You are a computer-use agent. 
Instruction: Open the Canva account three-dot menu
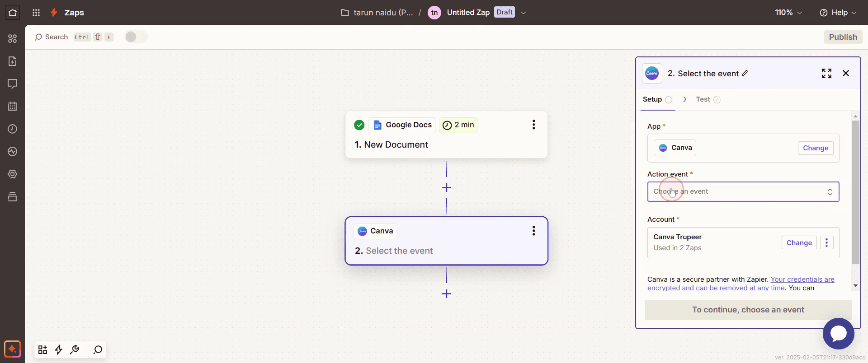pyautogui.click(x=826, y=242)
